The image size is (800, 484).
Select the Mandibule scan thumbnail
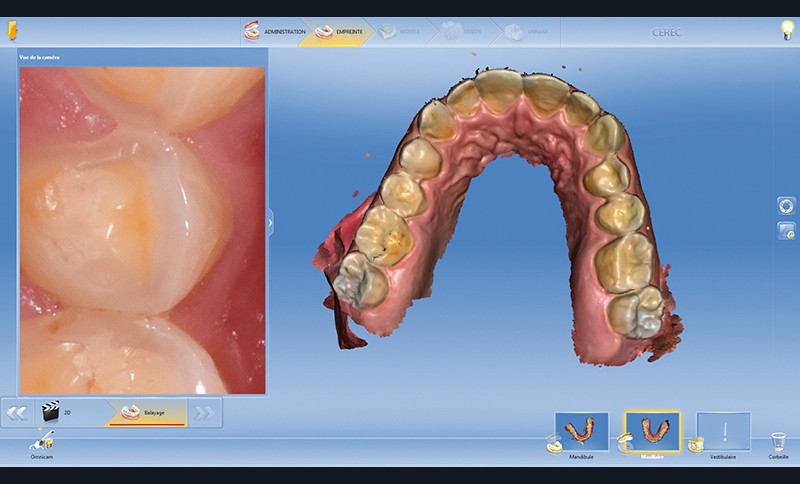[x=582, y=432]
